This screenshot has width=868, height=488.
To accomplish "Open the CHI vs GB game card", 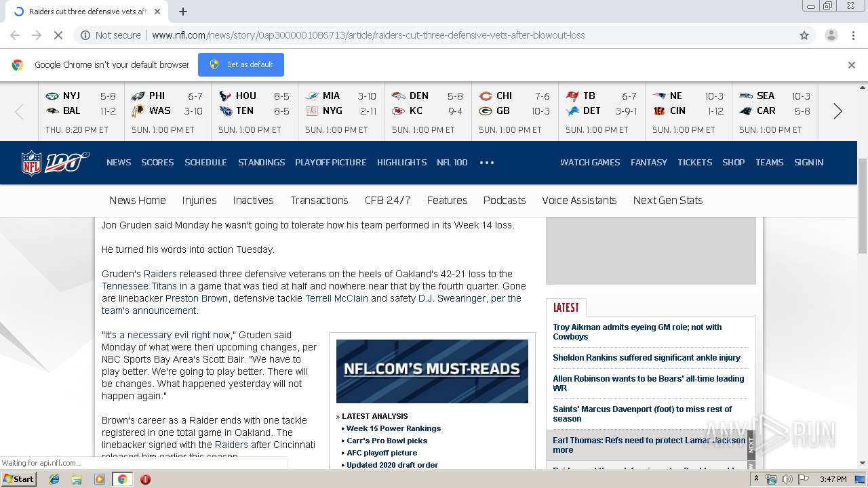I will 515,112.
